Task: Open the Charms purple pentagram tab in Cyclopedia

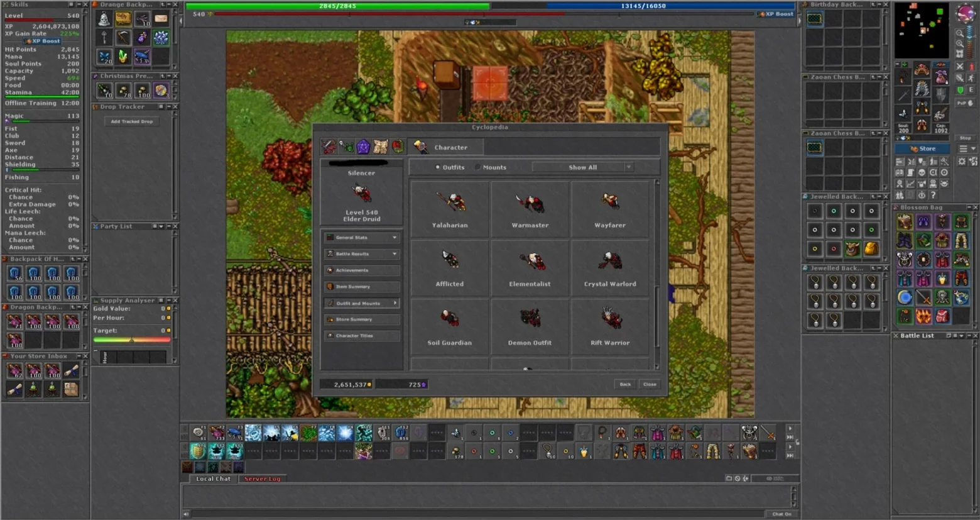Action: [x=363, y=147]
